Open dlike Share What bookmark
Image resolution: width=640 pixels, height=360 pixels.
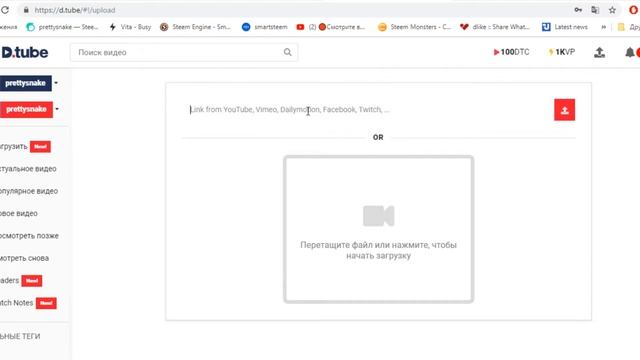click(x=495, y=27)
